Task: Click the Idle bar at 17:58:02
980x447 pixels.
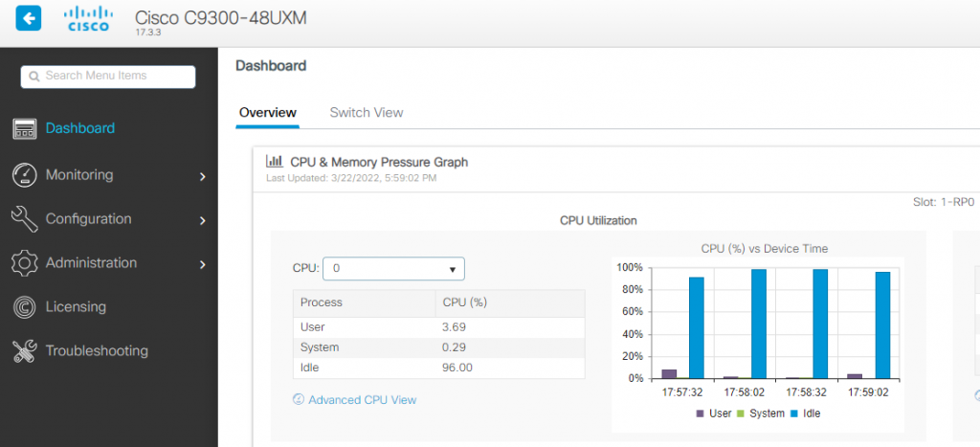Action: point(759,324)
